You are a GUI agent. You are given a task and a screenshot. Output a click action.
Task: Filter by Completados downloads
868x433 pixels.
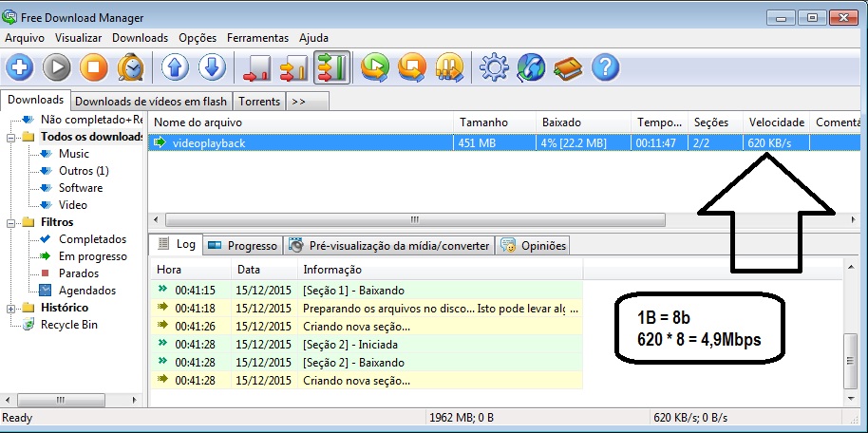point(92,239)
